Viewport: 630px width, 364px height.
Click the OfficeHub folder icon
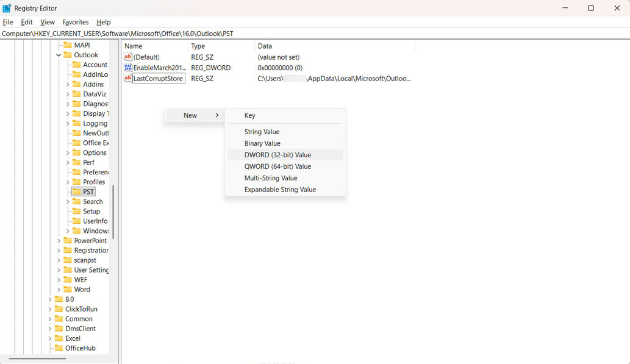click(59, 348)
